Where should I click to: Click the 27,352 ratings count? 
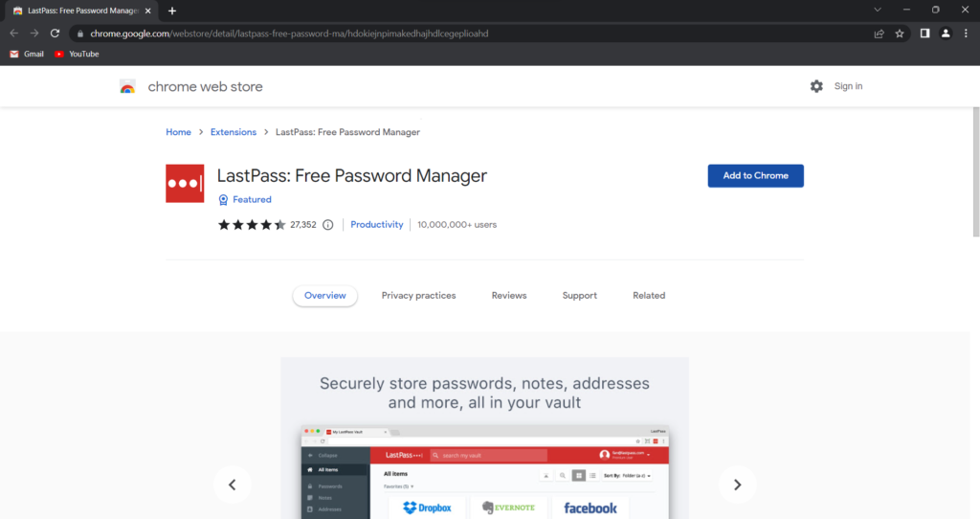click(303, 224)
